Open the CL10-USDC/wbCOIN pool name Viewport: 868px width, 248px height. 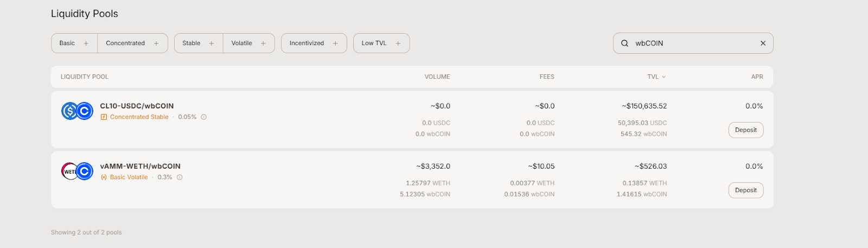(x=137, y=106)
